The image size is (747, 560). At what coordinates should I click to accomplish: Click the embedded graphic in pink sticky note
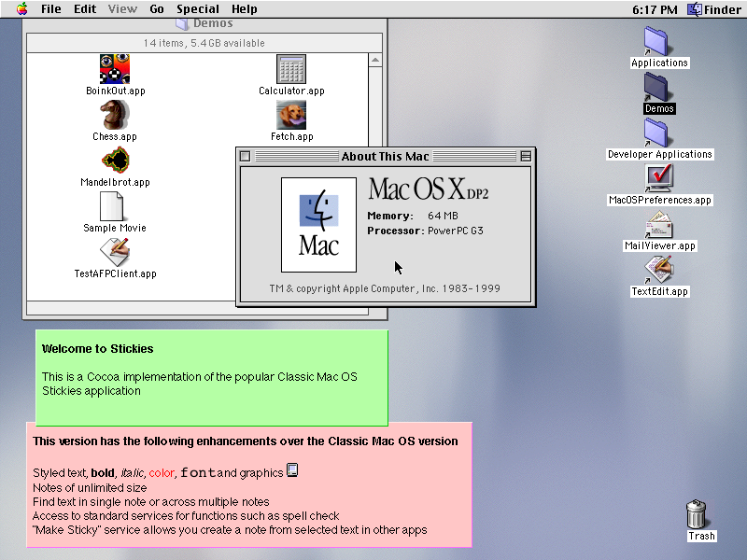292,470
